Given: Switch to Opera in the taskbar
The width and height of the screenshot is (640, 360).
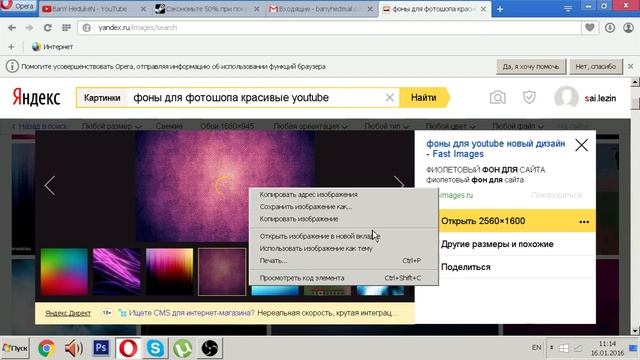Looking at the screenshot, I should (x=128, y=348).
